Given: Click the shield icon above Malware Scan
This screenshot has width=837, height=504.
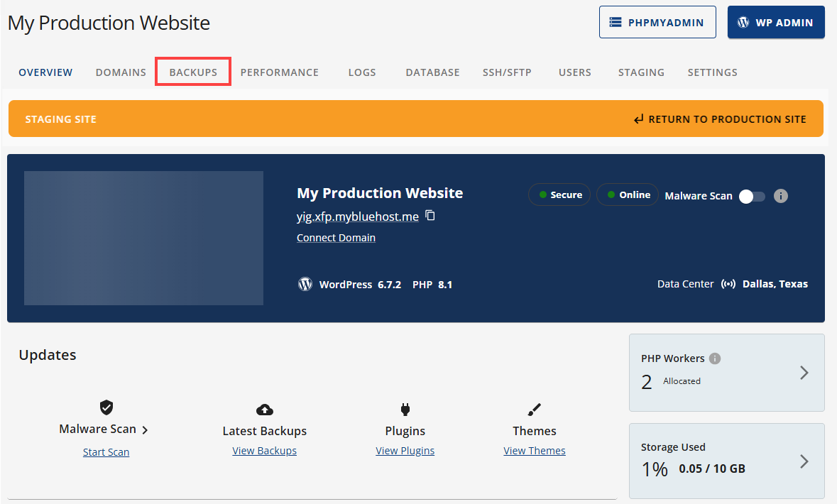Looking at the screenshot, I should click(106, 407).
